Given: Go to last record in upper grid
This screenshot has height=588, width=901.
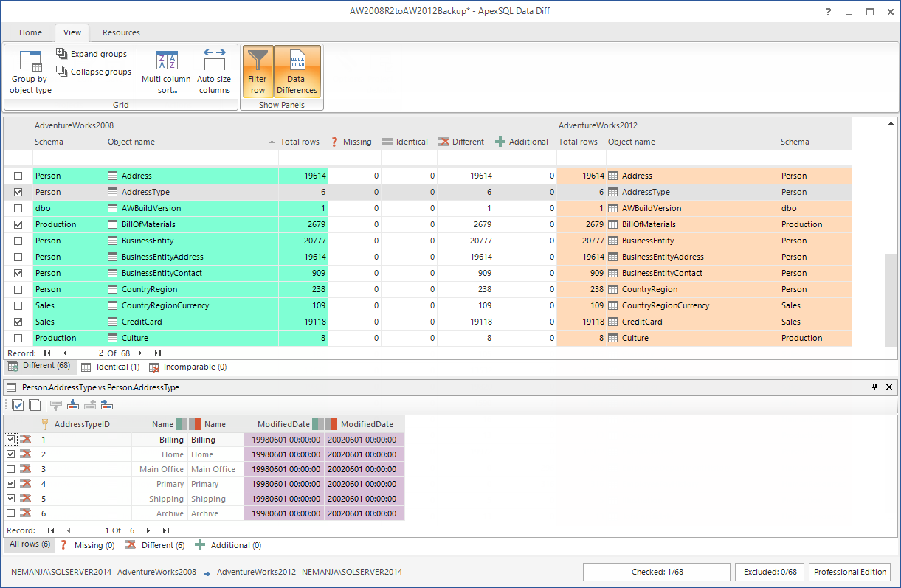Looking at the screenshot, I should pyautogui.click(x=157, y=353).
